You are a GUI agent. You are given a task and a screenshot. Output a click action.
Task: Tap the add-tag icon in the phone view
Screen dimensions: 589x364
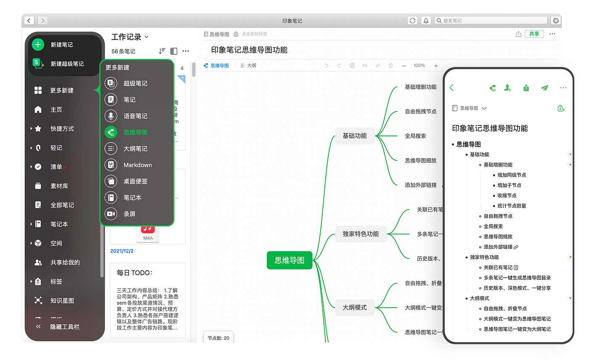(x=561, y=108)
